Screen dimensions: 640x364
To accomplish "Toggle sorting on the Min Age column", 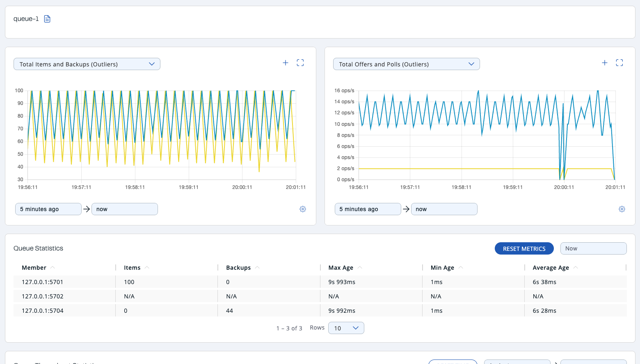I will pyautogui.click(x=461, y=267).
